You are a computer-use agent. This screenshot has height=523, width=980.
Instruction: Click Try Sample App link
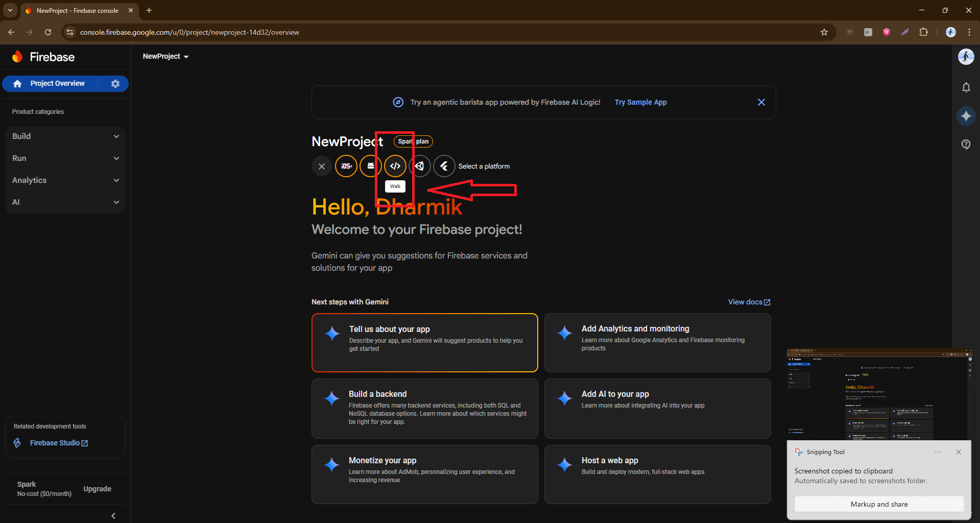point(640,102)
